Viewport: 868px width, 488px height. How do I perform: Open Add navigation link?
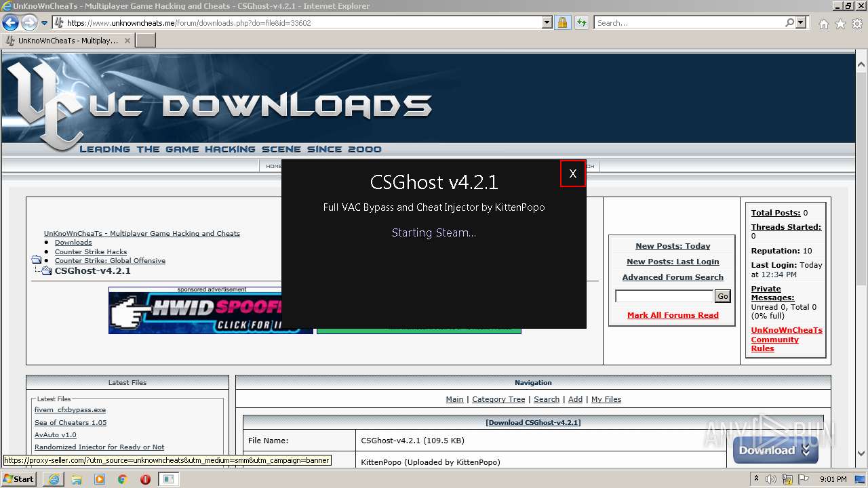[x=575, y=399]
